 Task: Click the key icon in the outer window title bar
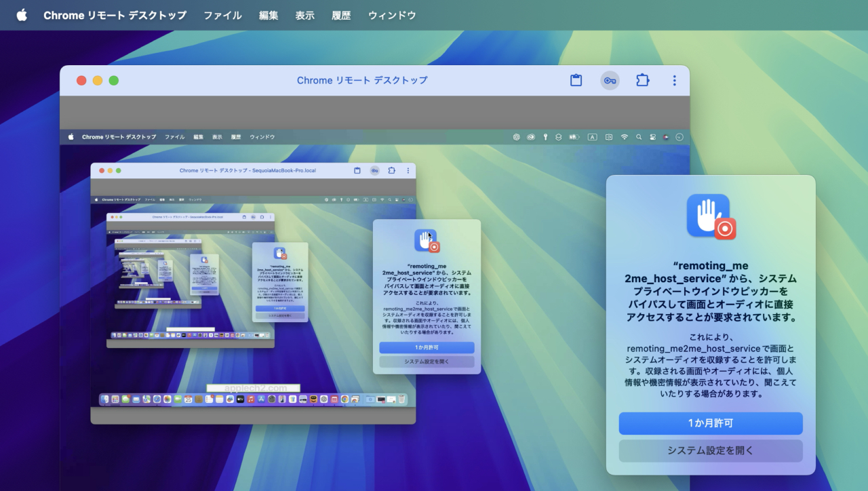click(610, 81)
